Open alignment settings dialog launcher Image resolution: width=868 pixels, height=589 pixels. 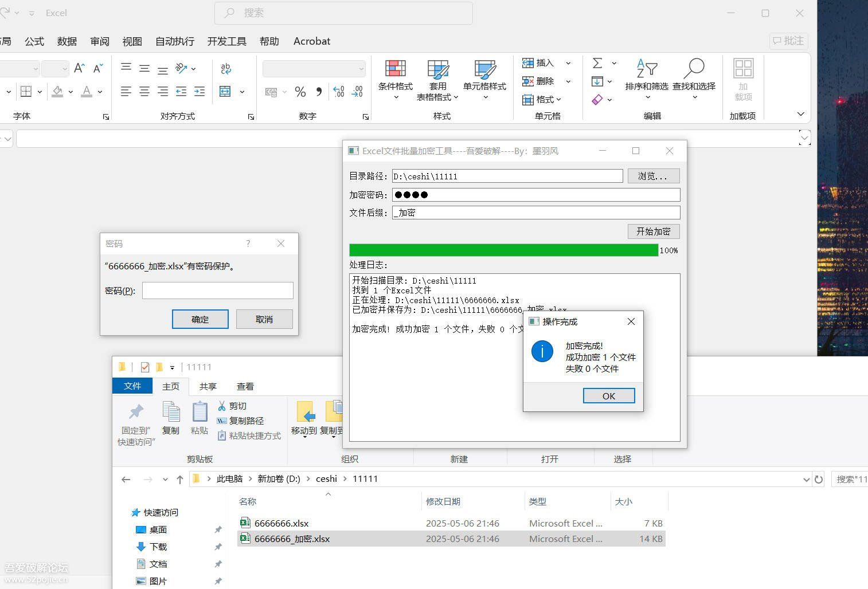click(251, 117)
